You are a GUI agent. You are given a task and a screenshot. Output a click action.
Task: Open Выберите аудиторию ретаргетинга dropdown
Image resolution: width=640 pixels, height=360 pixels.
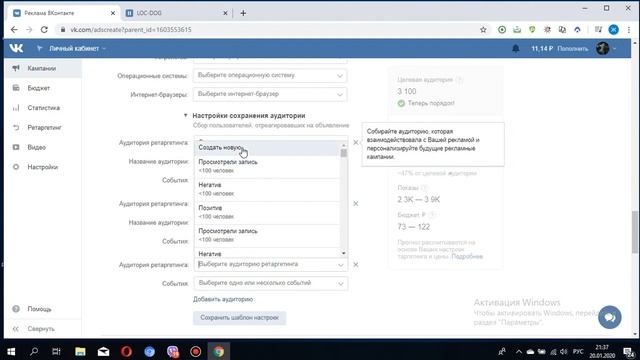(271, 264)
